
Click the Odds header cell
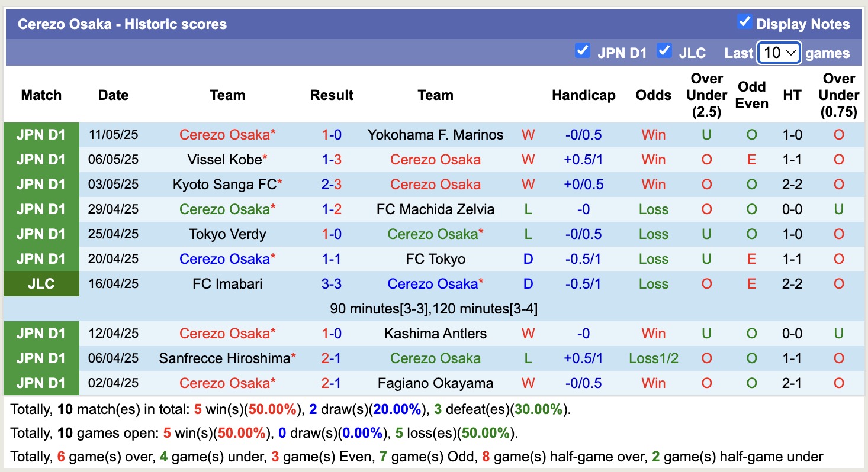click(653, 95)
